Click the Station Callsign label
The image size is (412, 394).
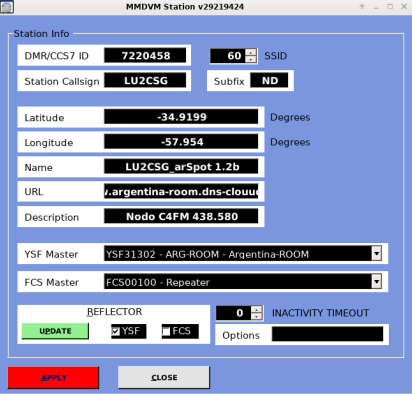(62, 81)
